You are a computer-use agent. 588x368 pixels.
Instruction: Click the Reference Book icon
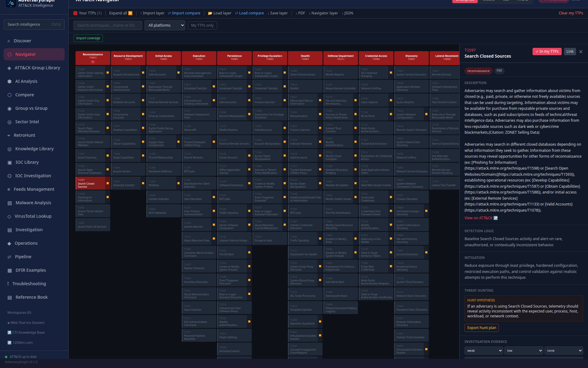click(9, 297)
